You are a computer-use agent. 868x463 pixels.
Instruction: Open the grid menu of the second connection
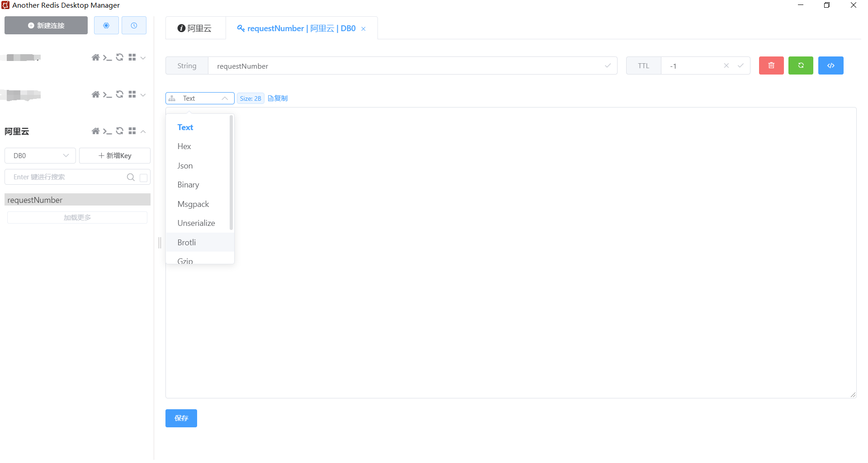tap(132, 94)
